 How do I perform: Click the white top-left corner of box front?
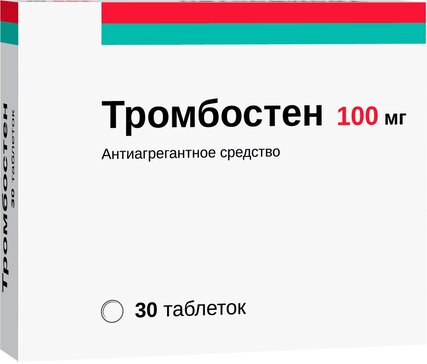click(x=60, y=25)
